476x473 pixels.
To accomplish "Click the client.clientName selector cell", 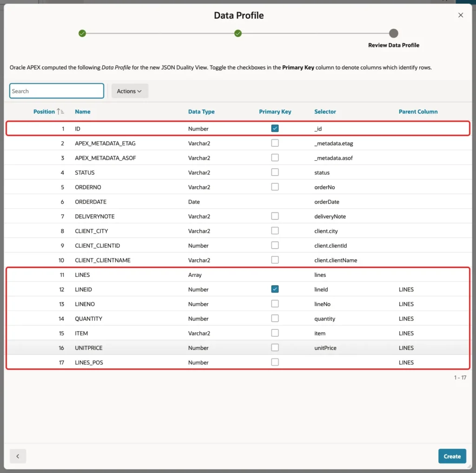I will click(x=336, y=260).
